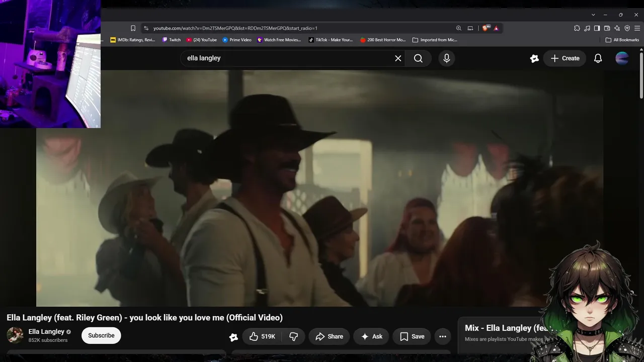The width and height of the screenshot is (644, 362).
Task: Open the 200 Best Horror Mo... bookmark
Action: tap(383, 40)
